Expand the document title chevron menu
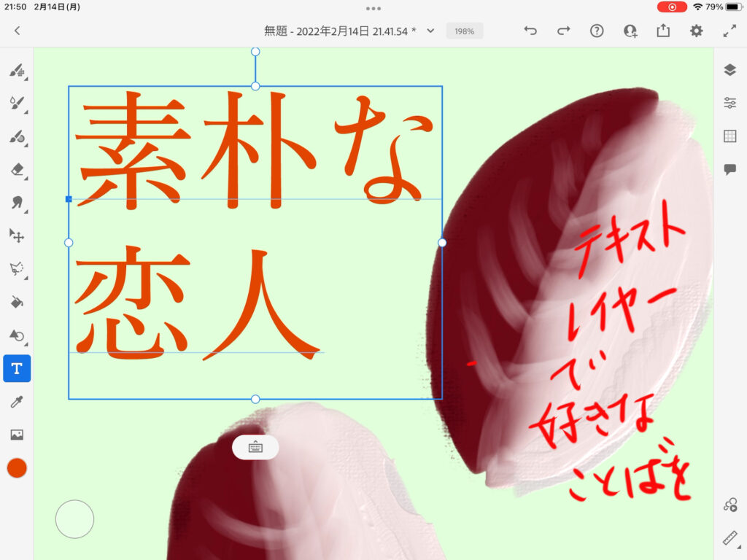Viewport: 747px width, 560px height. 430,31
